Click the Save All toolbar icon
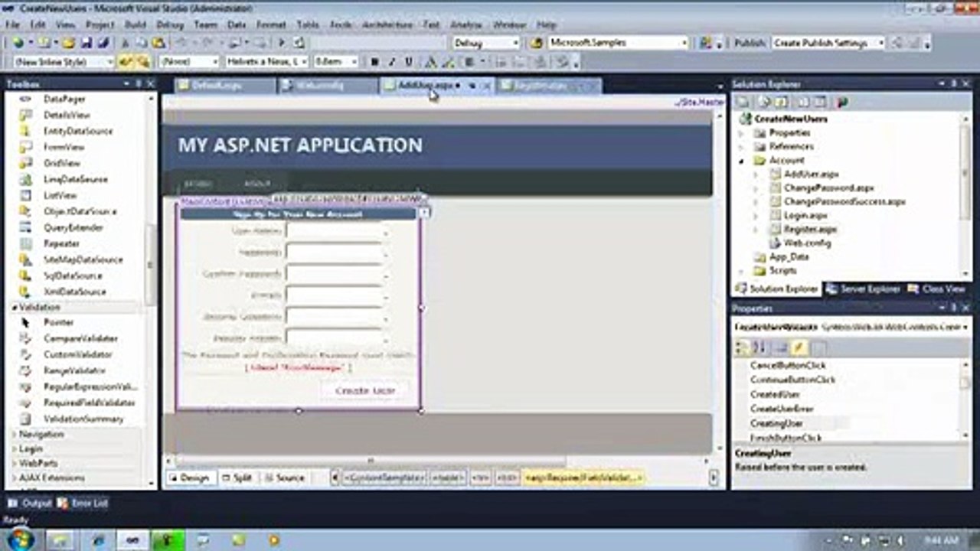Image resolution: width=980 pixels, height=551 pixels. pos(102,43)
